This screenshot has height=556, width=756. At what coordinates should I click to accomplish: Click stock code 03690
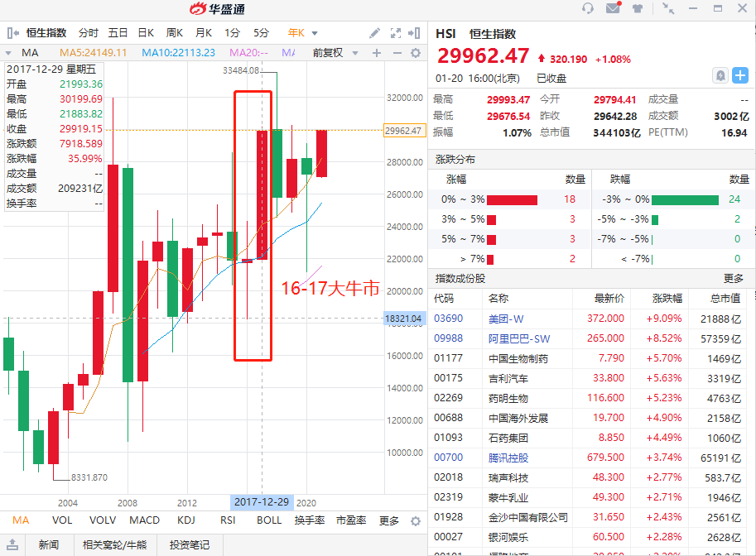click(x=449, y=319)
